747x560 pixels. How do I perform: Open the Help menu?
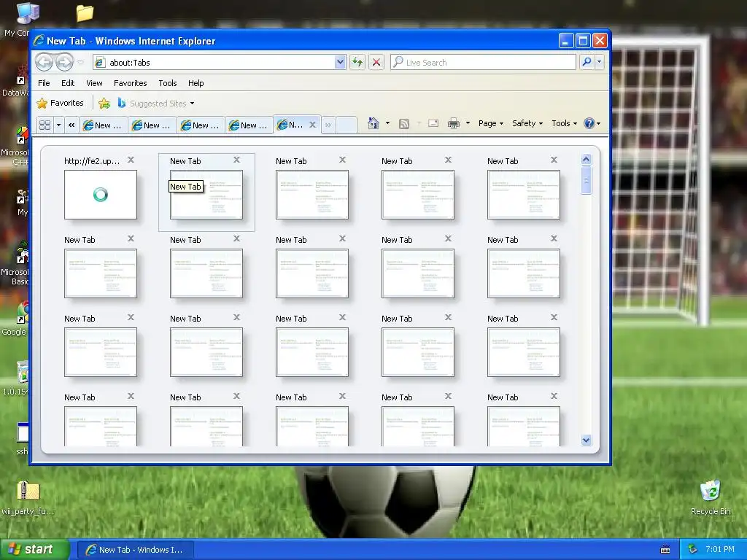point(196,83)
